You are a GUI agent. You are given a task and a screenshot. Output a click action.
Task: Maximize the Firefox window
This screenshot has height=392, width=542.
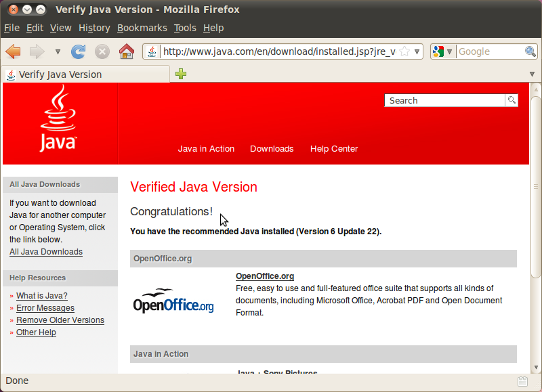(41, 9)
